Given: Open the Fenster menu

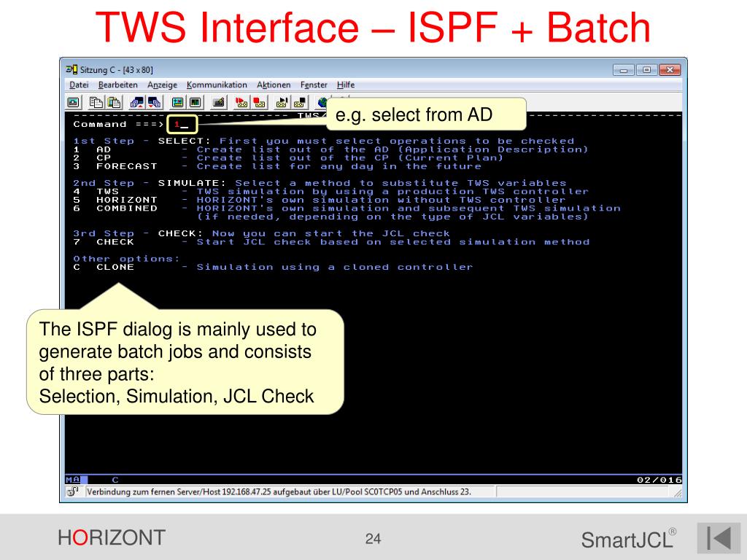Looking at the screenshot, I should coord(314,85).
